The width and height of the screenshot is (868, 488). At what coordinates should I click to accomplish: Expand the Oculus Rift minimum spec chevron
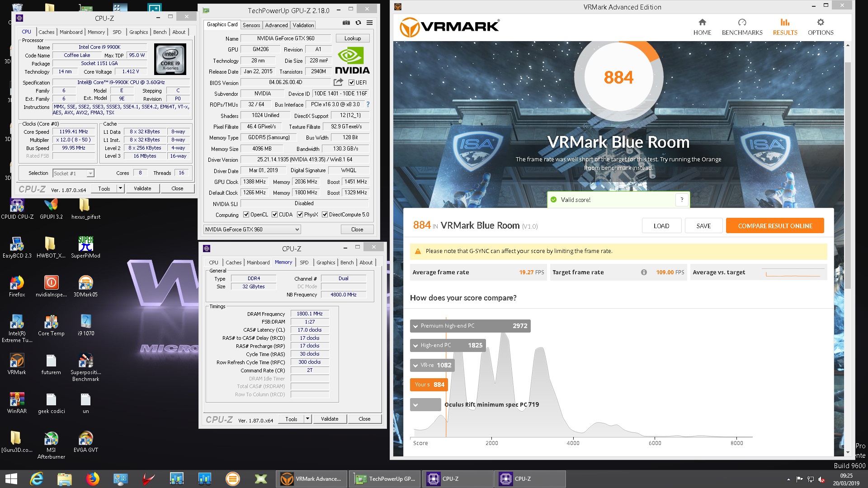(415, 404)
